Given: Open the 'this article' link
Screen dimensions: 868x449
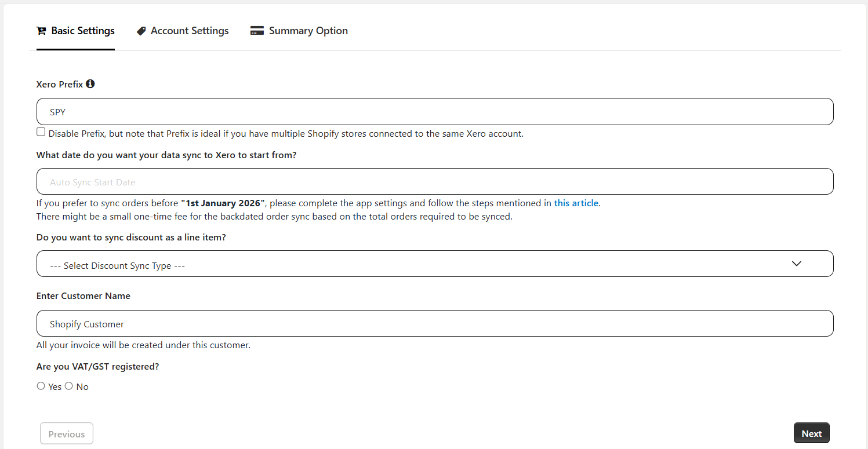Looking at the screenshot, I should [x=576, y=203].
